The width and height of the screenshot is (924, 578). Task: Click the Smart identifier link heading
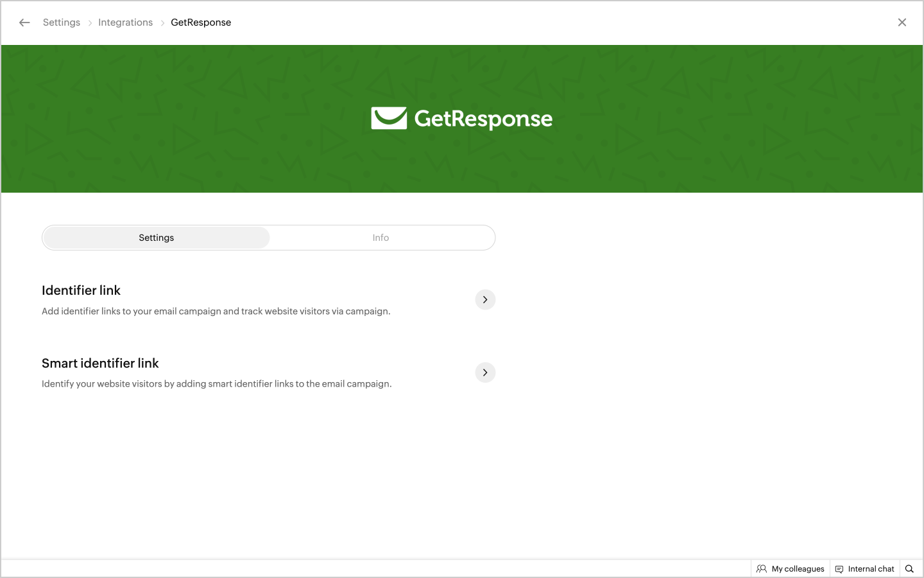(100, 363)
